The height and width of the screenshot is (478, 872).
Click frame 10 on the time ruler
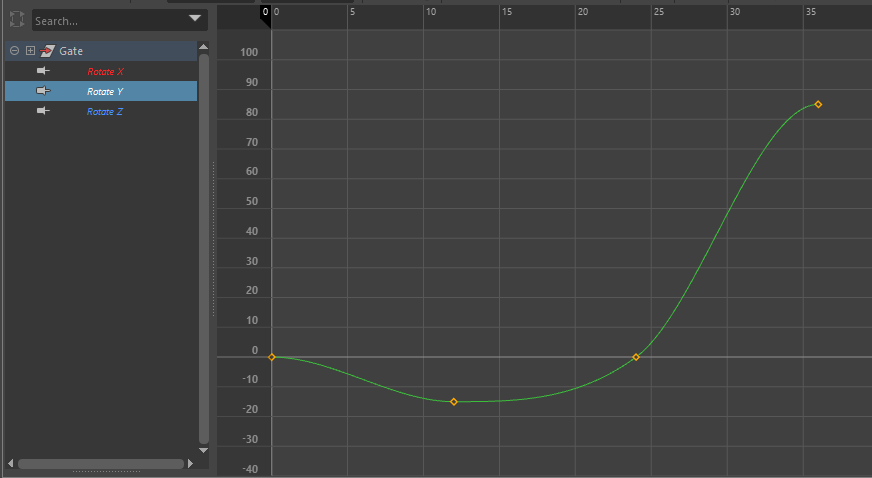click(x=432, y=12)
